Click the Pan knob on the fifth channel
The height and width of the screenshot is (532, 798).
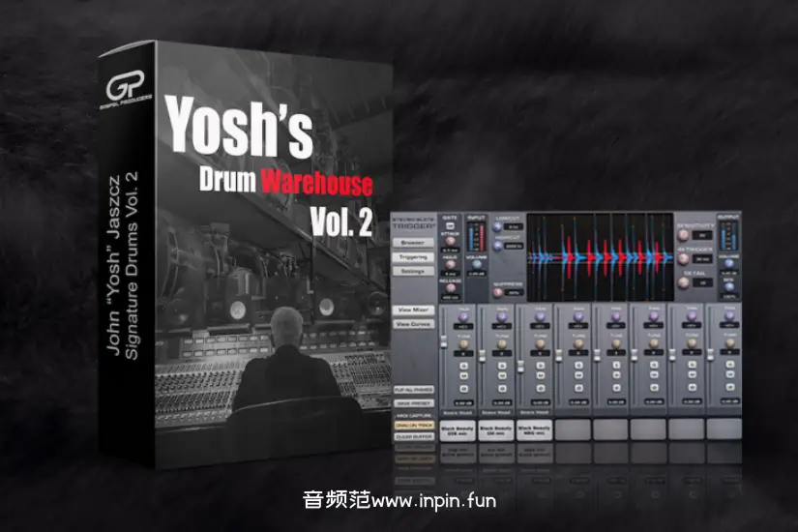pos(616,317)
